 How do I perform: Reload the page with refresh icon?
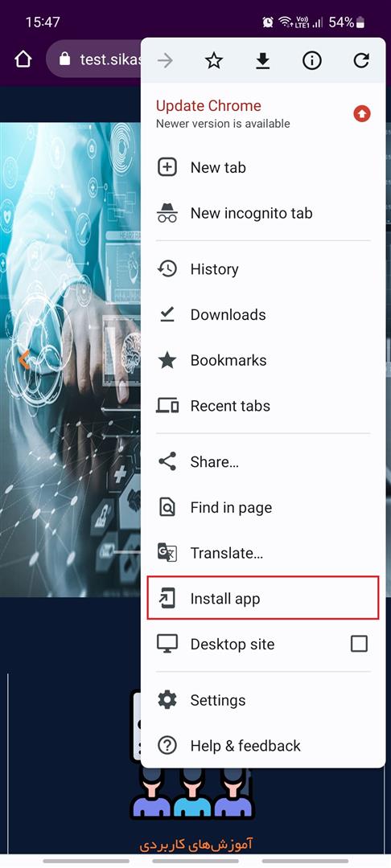pyautogui.click(x=361, y=61)
